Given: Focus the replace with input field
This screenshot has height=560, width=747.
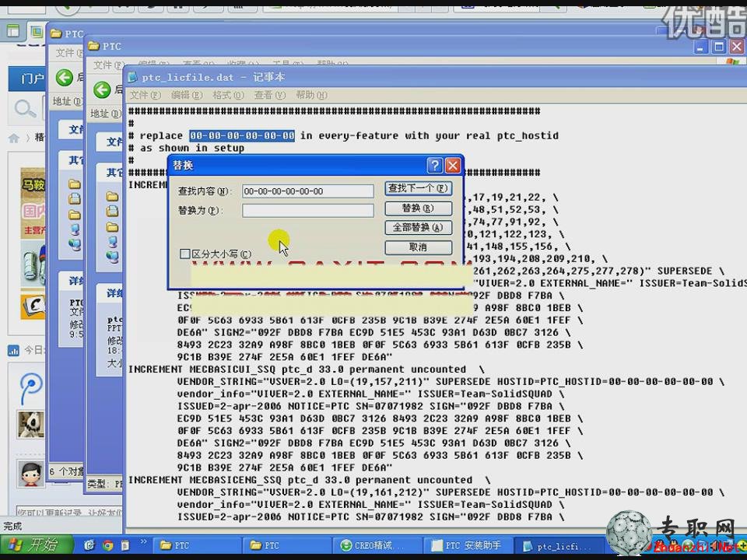Looking at the screenshot, I should [x=308, y=211].
